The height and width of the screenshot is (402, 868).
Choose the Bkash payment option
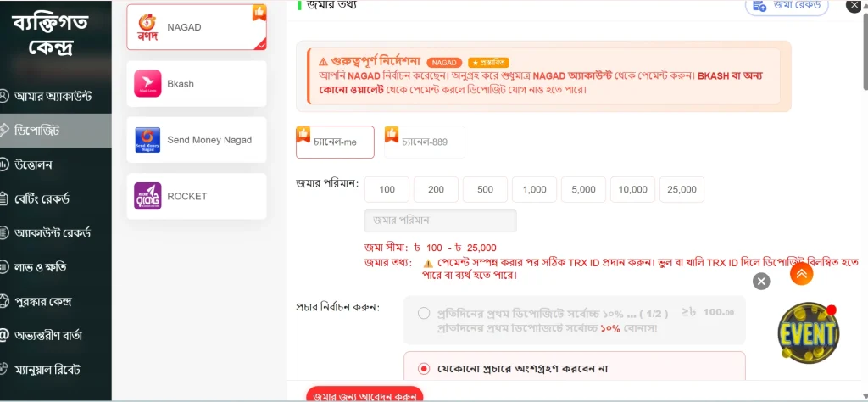197,84
